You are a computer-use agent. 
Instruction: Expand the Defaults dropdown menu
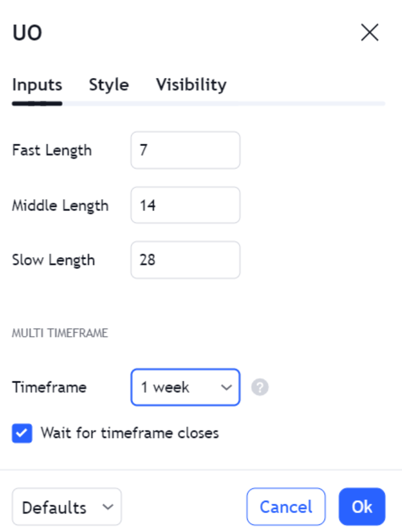pyautogui.click(x=66, y=507)
